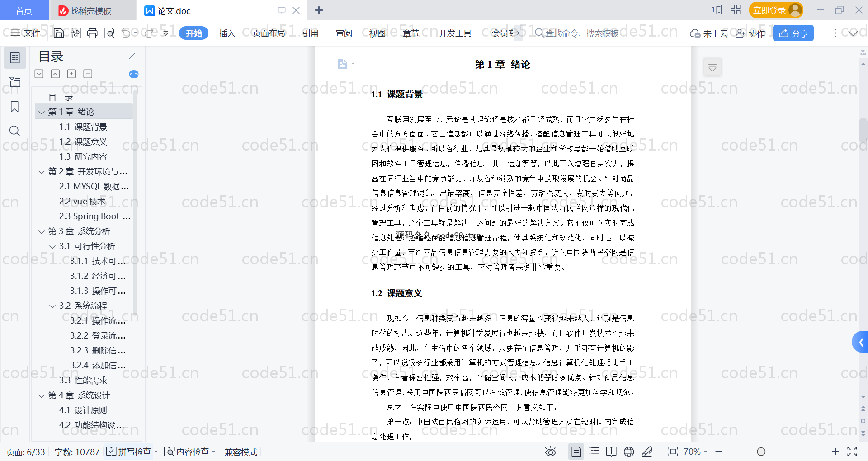
Task: Open the 审阅 ribbon tab
Action: pyautogui.click(x=344, y=33)
